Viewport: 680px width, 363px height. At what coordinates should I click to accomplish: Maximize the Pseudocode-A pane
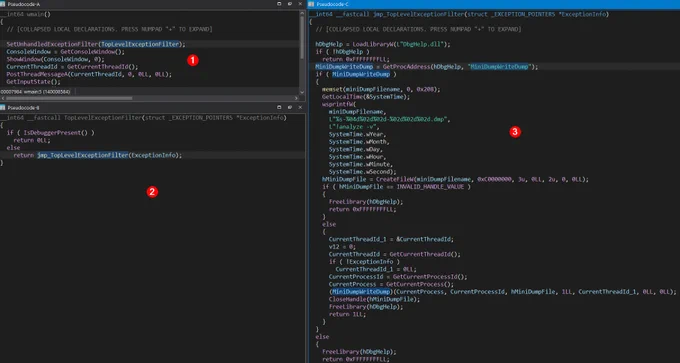(279, 4)
